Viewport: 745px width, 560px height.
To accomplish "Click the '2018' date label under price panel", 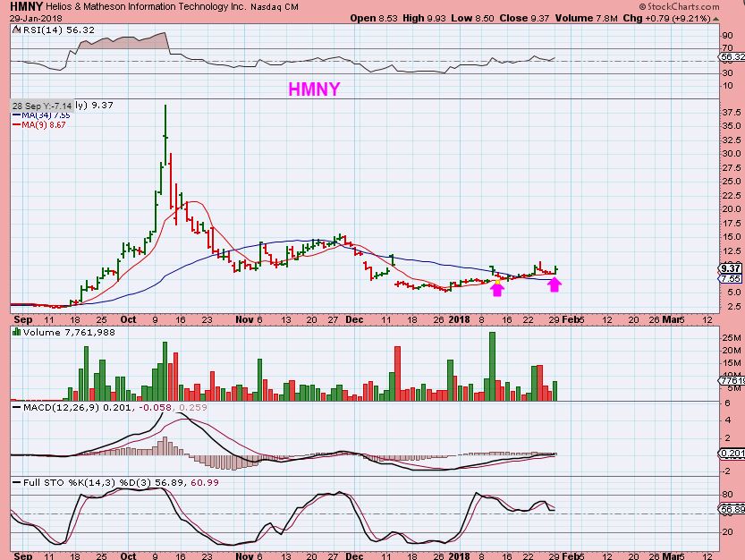I will tap(460, 319).
